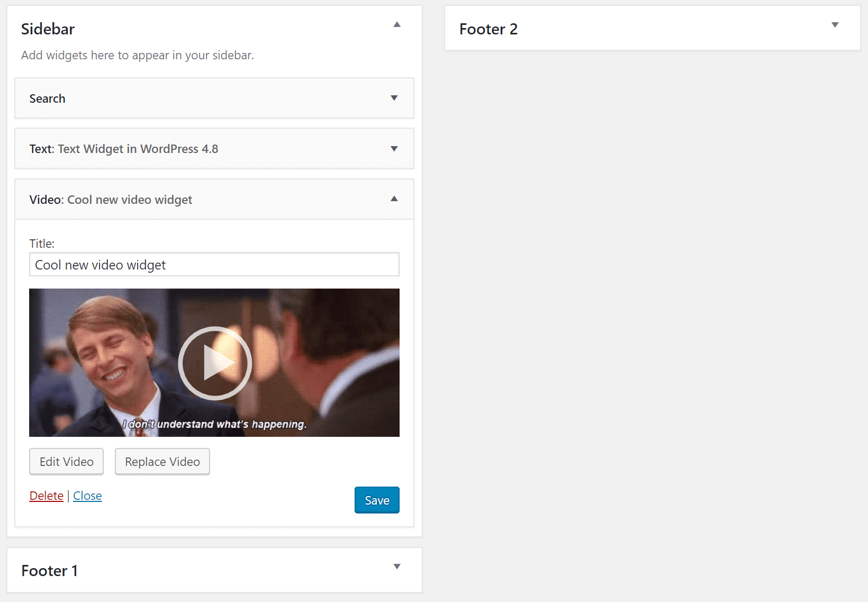Expand the Text Widget in WordPress 4.8
Viewport: 868px width, 602px height.
pyautogui.click(x=394, y=149)
